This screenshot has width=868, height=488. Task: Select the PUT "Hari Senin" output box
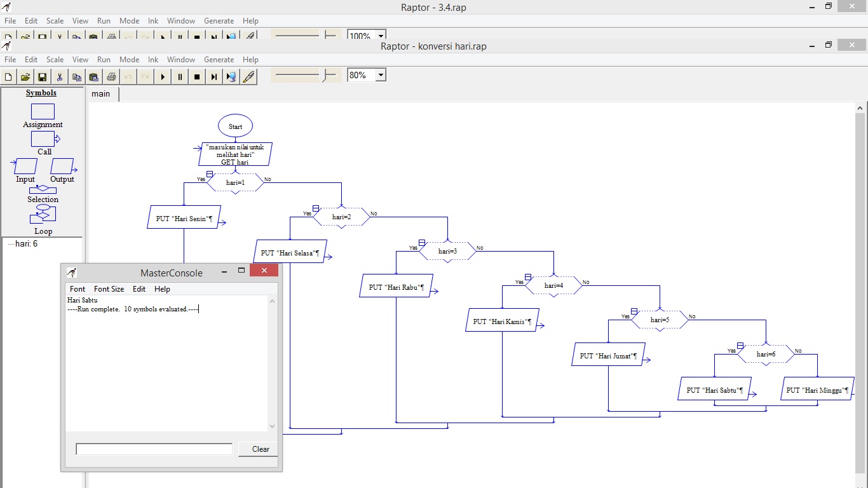(x=184, y=217)
